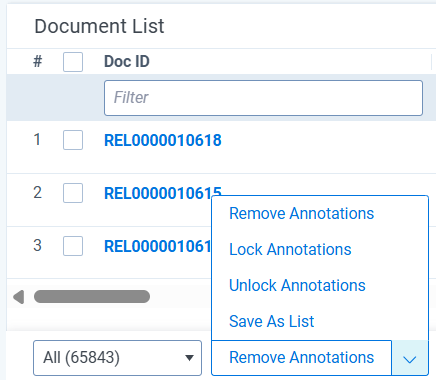Screen dimensions: 436x380
Task: Toggle the select-all checkbox in header
Action: pos(73,62)
